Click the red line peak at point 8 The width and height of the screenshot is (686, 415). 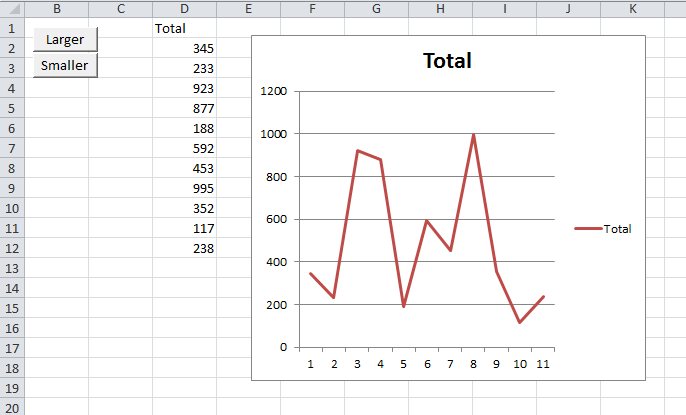[473, 135]
